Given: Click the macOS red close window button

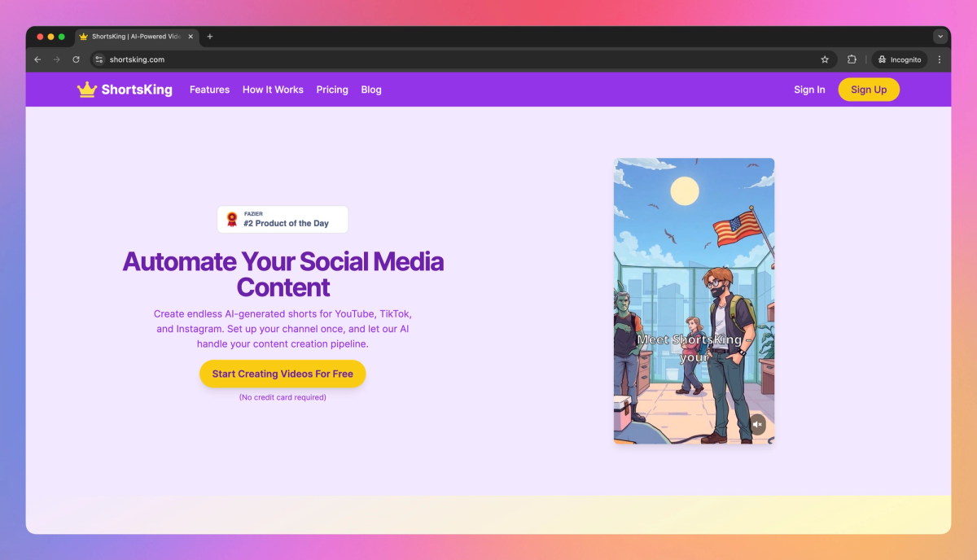Looking at the screenshot, I should pos(40,37).
